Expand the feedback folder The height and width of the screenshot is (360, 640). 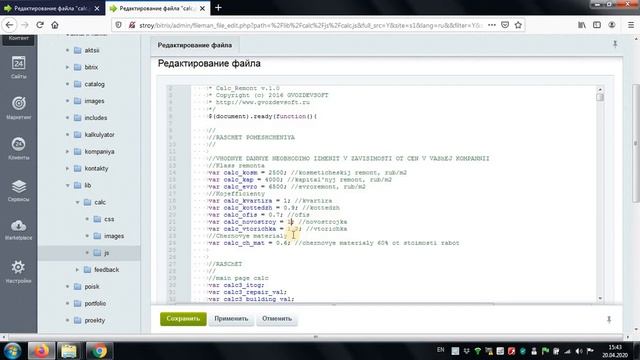click(x=77, y=270)
